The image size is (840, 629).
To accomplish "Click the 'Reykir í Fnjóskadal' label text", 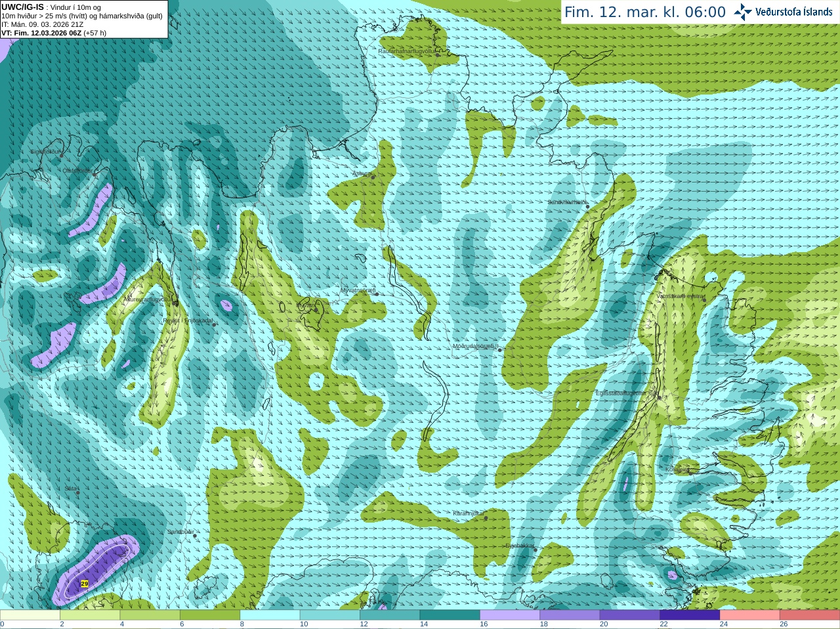I will [x=188, y=320].
